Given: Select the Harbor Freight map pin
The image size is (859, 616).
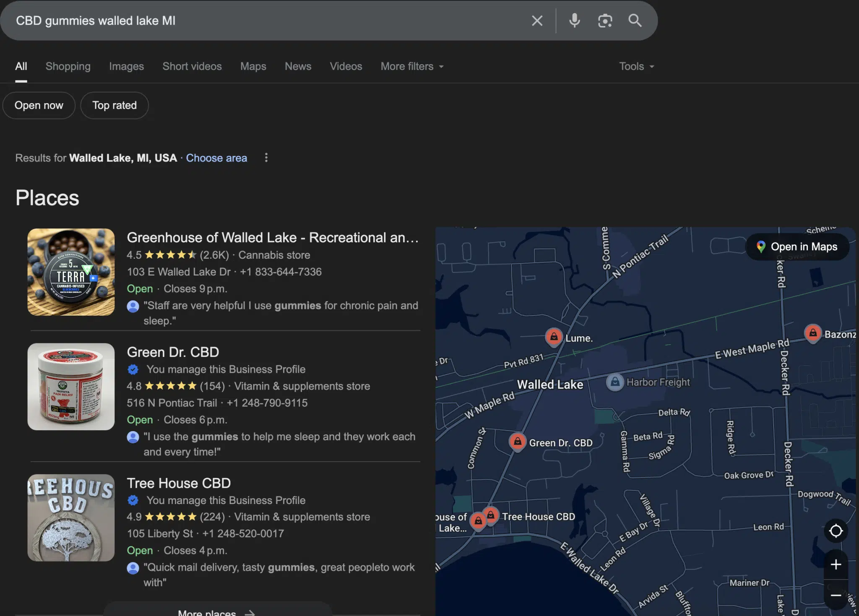Looking at the screenshot, I should (x=615, y=382).
